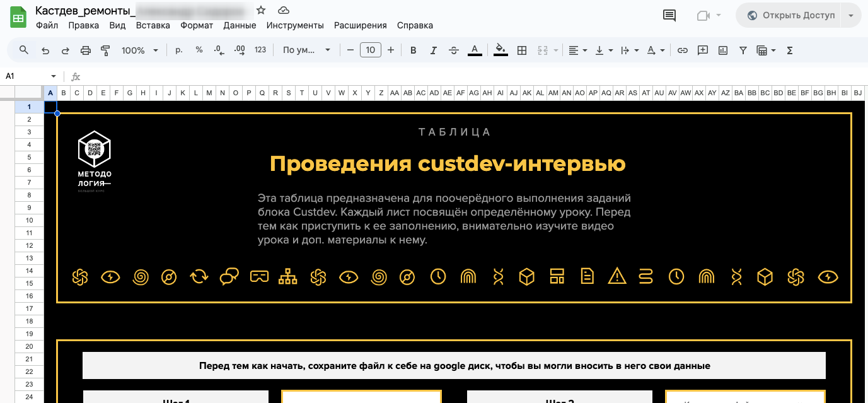Open the Правка menu
Screen dimensions: 868x403
coord(83,26)
